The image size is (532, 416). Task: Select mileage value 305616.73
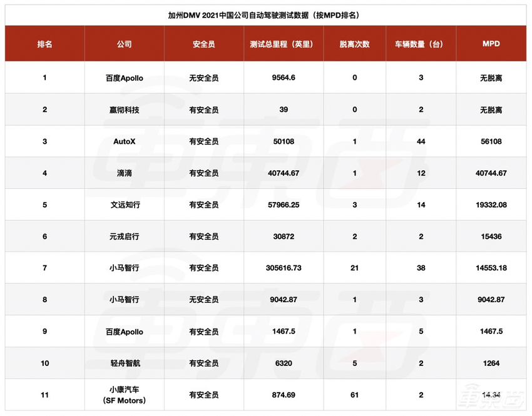coord(284,268)
